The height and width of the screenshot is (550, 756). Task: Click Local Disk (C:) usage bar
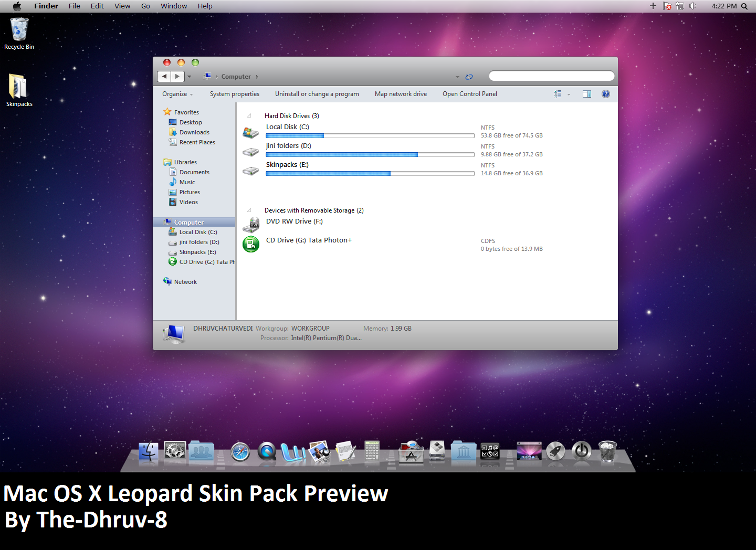click(x=370, y=136)
